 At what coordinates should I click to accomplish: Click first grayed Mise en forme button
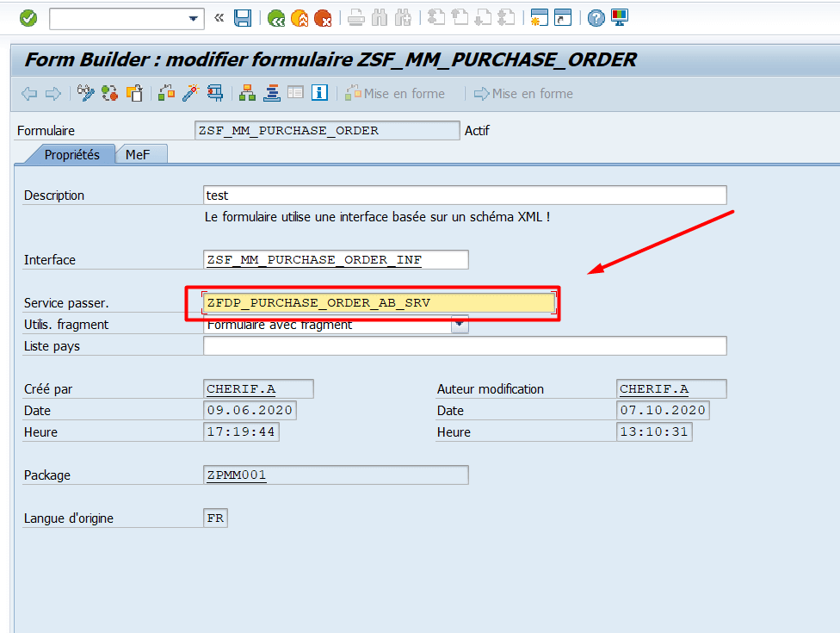coord(395,94)
